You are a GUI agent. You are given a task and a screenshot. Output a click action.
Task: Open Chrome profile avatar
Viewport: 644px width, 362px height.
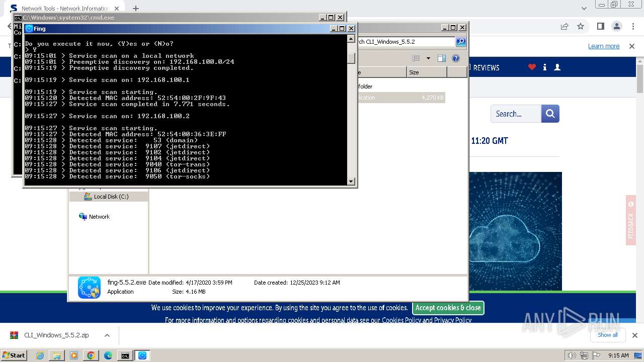click(617, 26)
